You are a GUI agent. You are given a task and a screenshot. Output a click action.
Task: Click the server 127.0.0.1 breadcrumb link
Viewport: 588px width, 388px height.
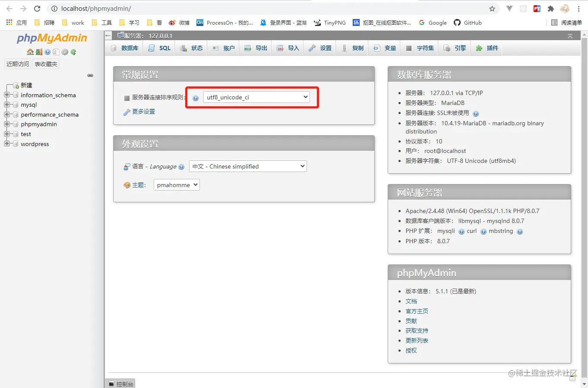point(148,36)
